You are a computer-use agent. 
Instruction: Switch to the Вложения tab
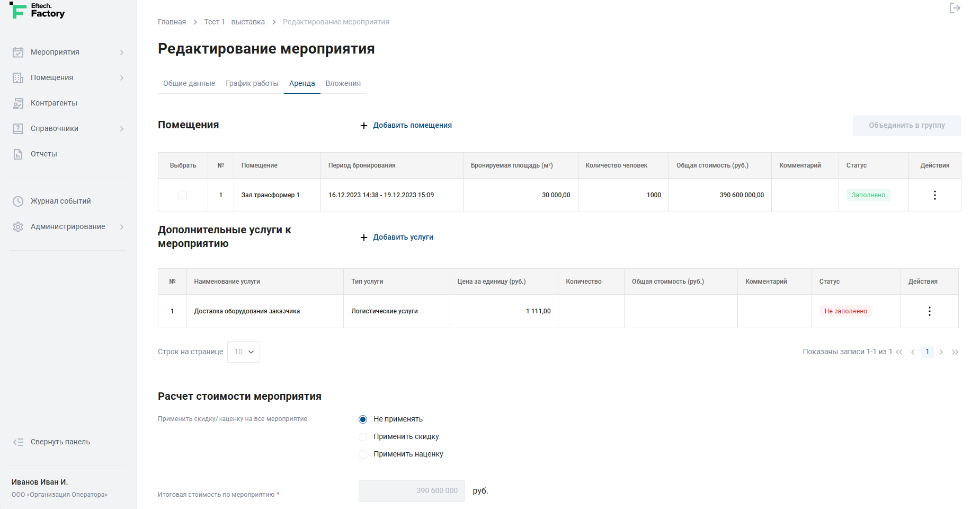[343, 83]
